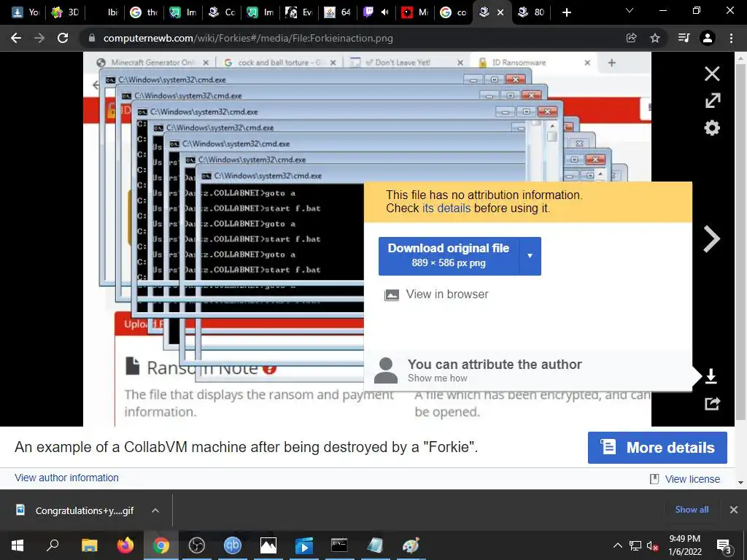Click the muted volume tray icon
The height and width of the screenshot is (560, 747).
pos(653,545)
